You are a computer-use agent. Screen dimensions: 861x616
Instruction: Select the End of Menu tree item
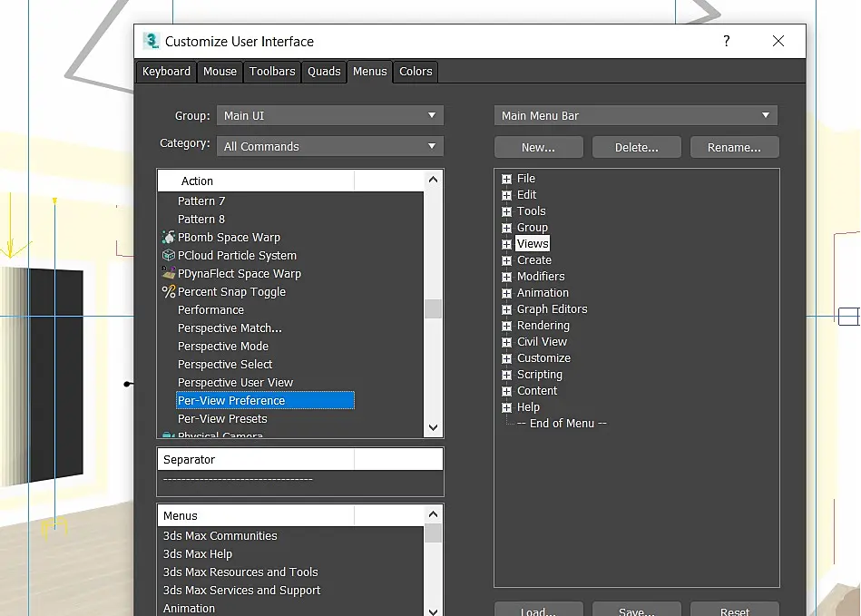562,424
